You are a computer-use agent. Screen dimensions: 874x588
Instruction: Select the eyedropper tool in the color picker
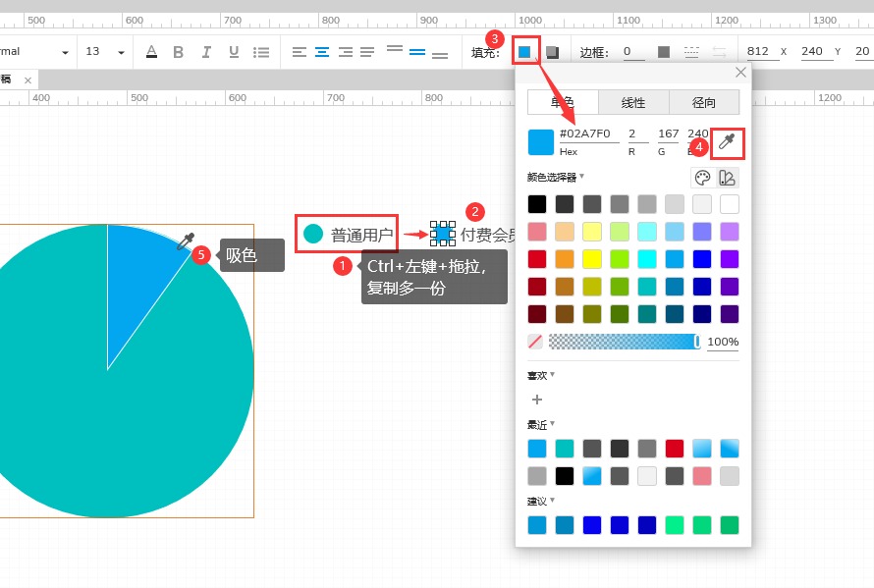pyautogui.click(x=726, y=142)
